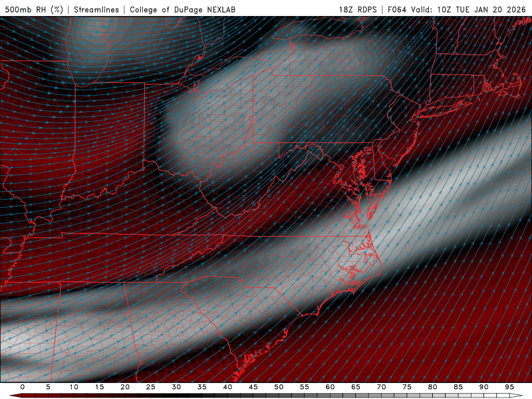Screen dimensions: 532x399
Task: Click the colorbar label "30"
Action: pyautogui.click(x=176, y=387)
